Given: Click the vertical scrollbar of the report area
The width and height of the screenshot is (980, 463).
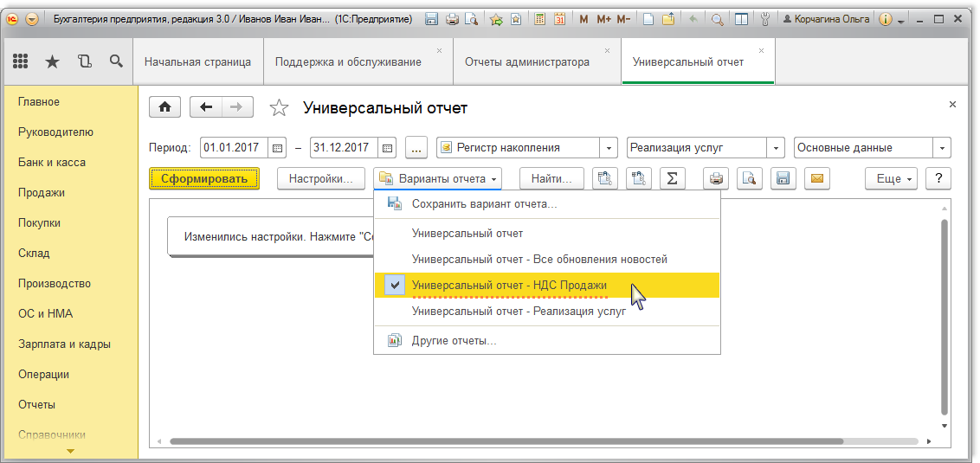Looking at the screenshot, I should (945, 316).
